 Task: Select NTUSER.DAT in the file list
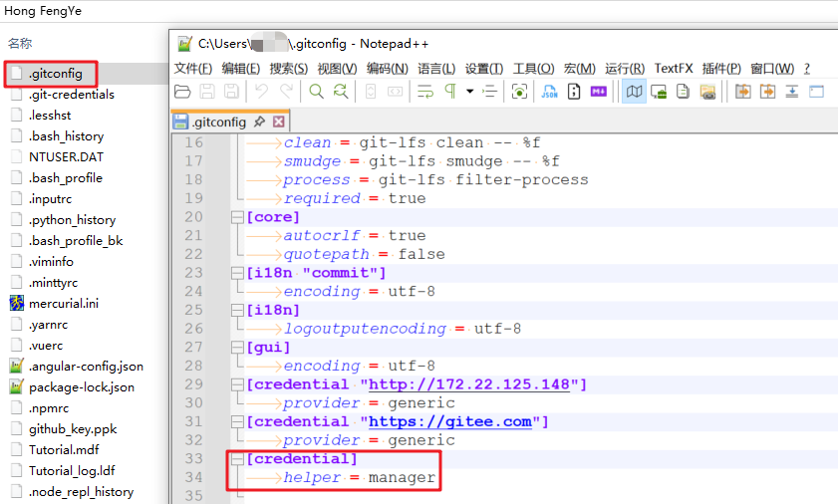pyautogui.click(x=67, y=156)
